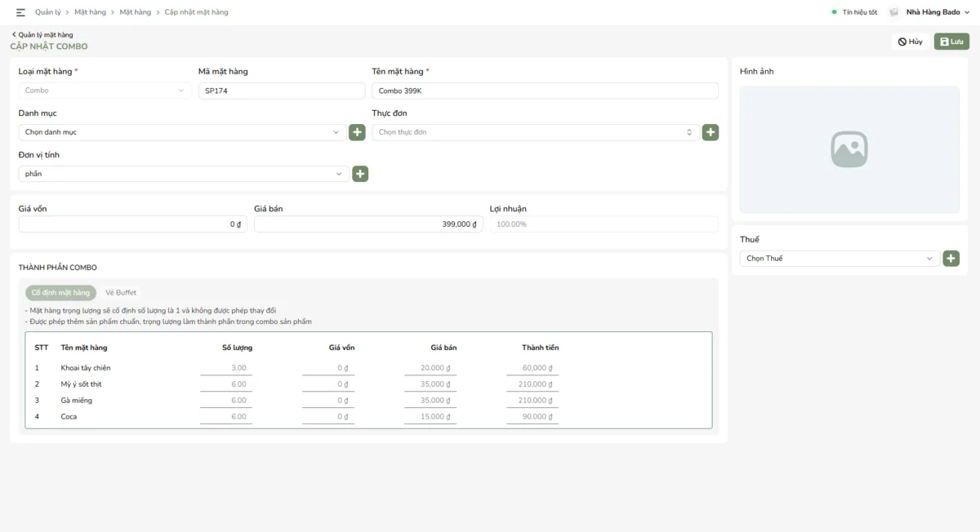Open the Loại mặt hàng Combo dropdown
This screenshot has width=980, height=532.
(x=105, y=91)
